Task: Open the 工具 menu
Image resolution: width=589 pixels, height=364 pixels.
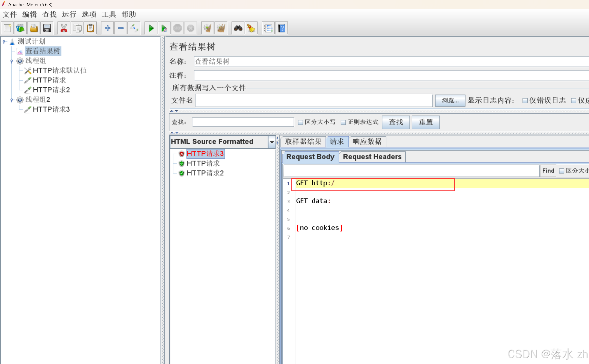Action: [x=109, y=14]
